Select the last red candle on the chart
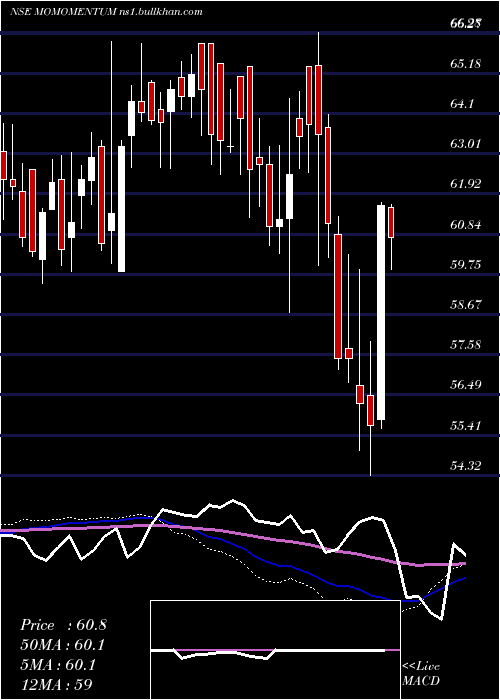The width and height of the screenshot is (500, 700). (x=392, y=222)
